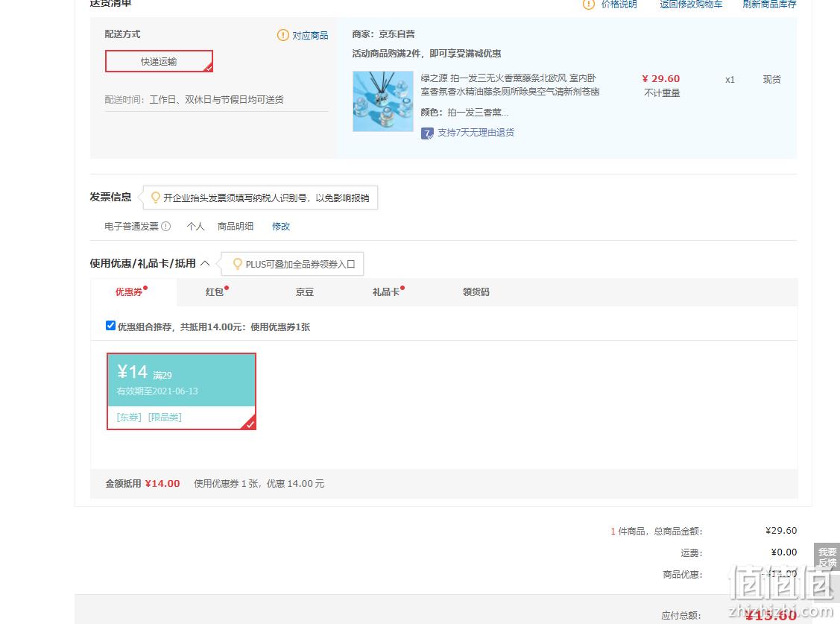Click 返回修改购物车 link
This screenshot has height=624, width=840.
(x=691, y=4)
